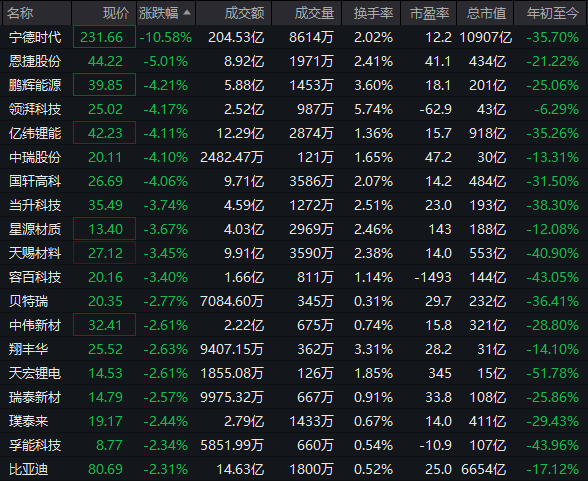Screen dimensions: 588x481
Task: Sort by the 成交额 column header
Action: pyautogui.click(x=234, y=13)
